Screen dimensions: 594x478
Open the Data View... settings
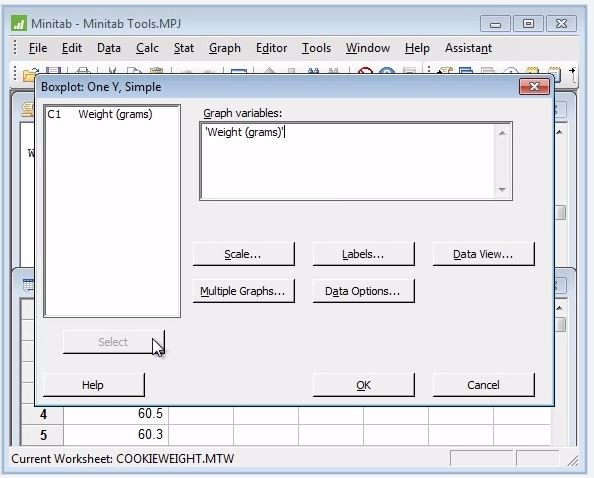484,254
